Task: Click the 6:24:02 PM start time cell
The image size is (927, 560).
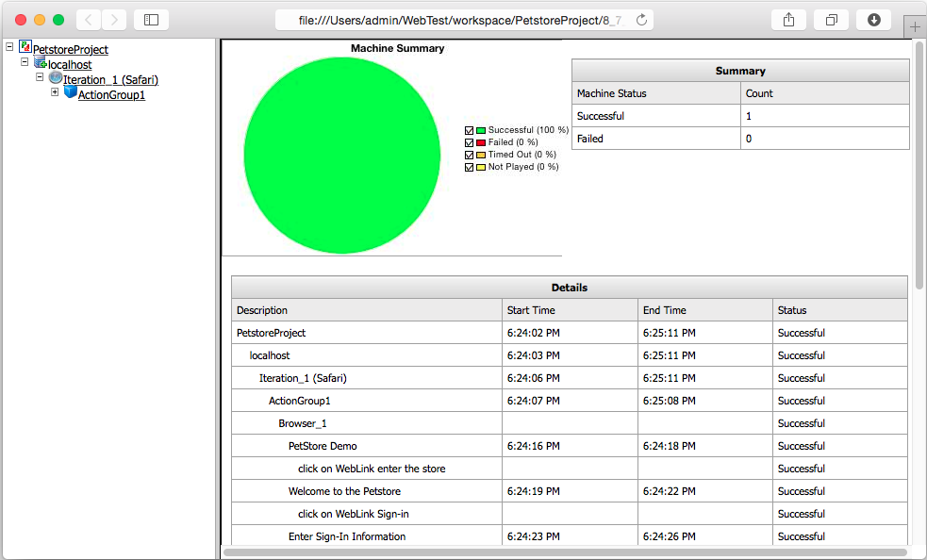Action: (570, 333)
